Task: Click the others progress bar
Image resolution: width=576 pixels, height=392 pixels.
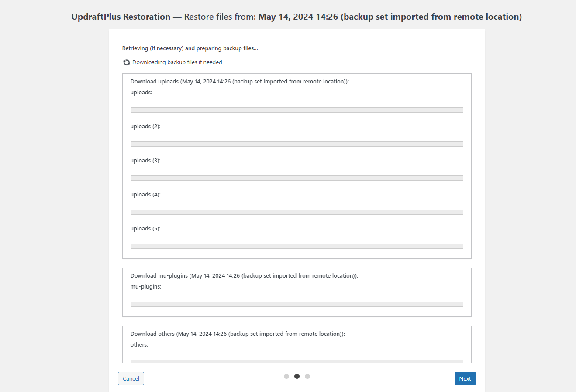Action: [x=297, y=361]
